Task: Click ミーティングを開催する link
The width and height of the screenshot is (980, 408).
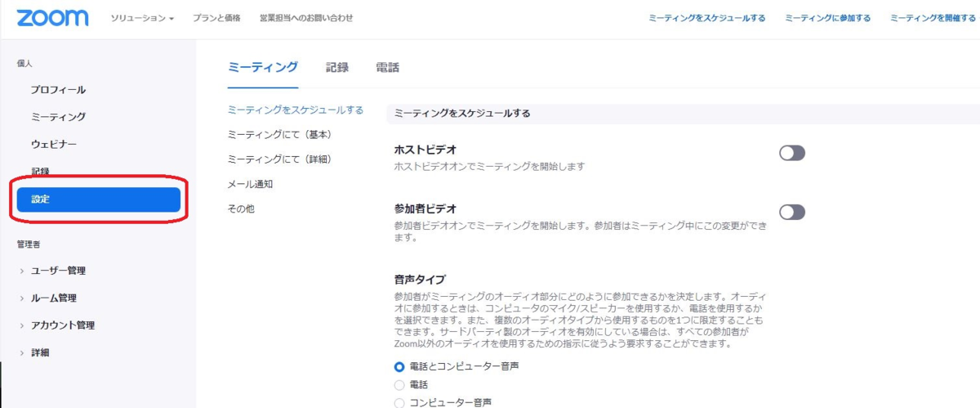Action: click(933, 18)
